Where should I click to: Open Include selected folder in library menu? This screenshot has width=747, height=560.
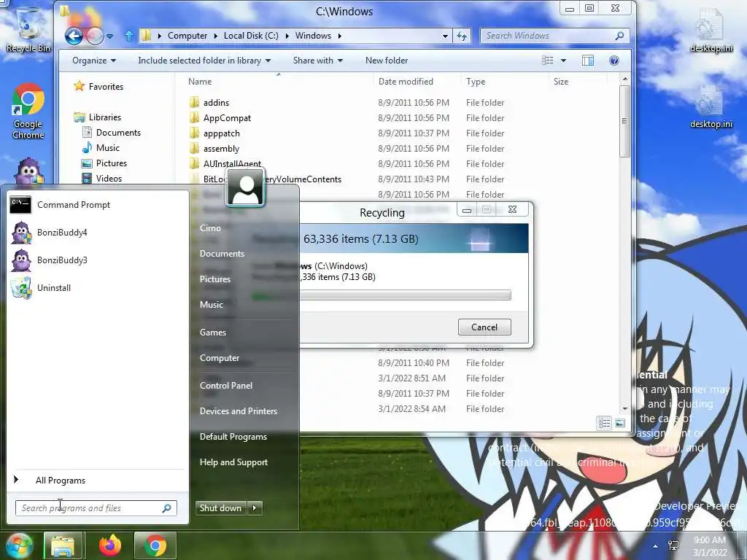[x=204, y=61]
